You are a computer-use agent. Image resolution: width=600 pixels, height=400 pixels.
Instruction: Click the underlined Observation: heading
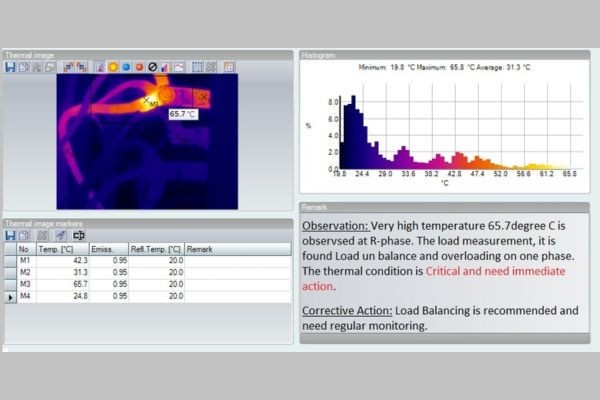(x=336, y=226)
